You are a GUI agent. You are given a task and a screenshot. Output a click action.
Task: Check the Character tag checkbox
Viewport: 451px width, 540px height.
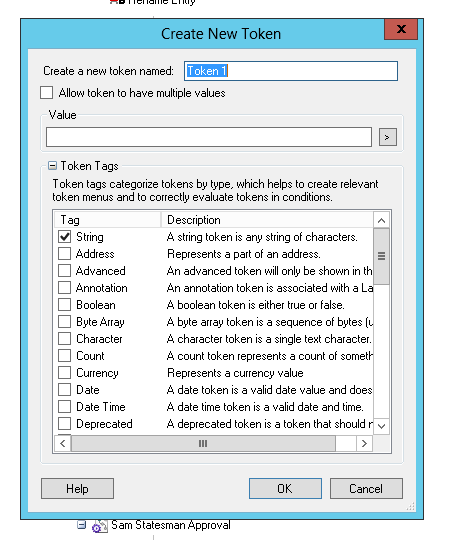(x=64, y=339)
